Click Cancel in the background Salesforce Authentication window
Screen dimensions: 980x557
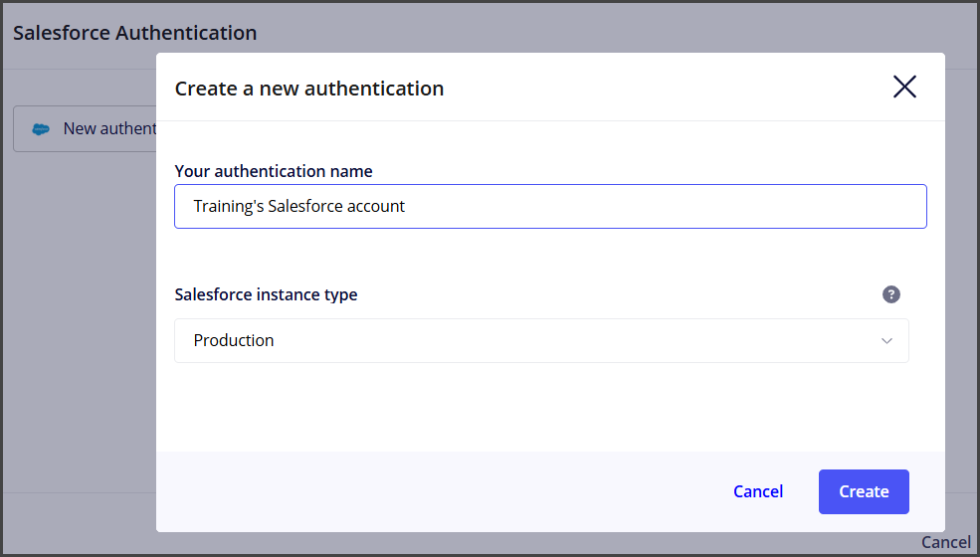(x=945, y=542)
